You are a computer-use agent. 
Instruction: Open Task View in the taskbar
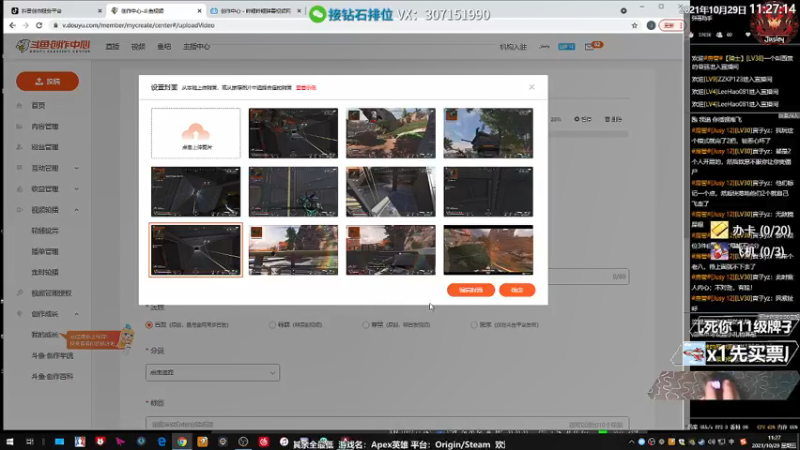pyautogui.click(x=30, y=442)
